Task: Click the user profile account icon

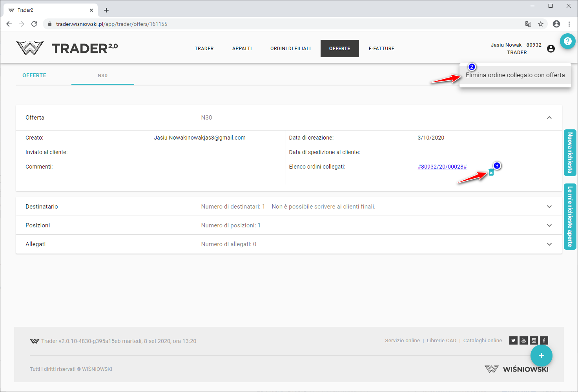Action: pyautogui.click(x=551, y=49)
